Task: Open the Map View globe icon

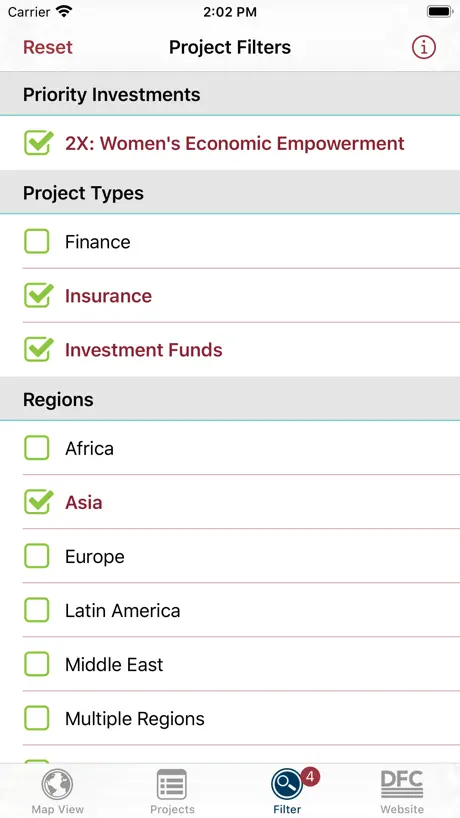Action: point(57,784)
